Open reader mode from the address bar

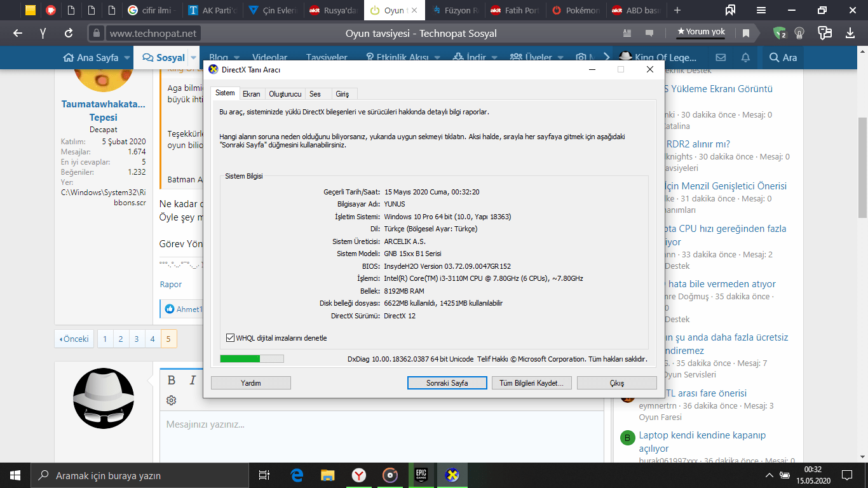[x=627, y=33]
